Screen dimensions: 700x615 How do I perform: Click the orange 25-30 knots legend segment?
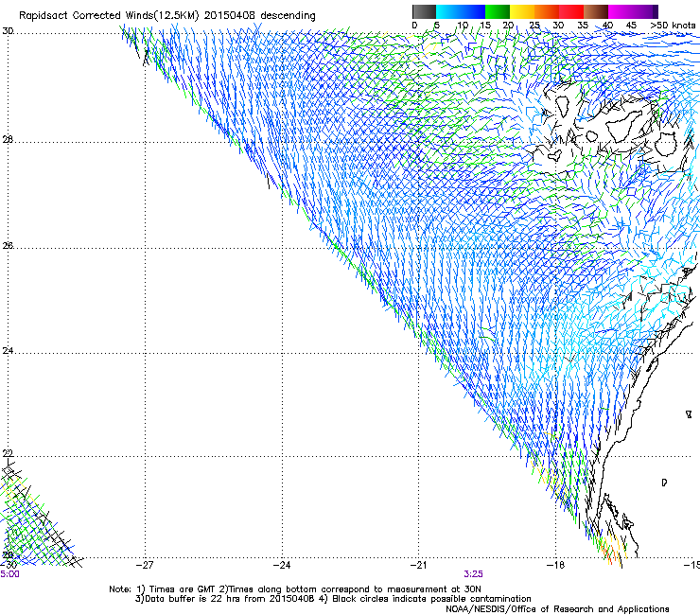coord(547,11)
